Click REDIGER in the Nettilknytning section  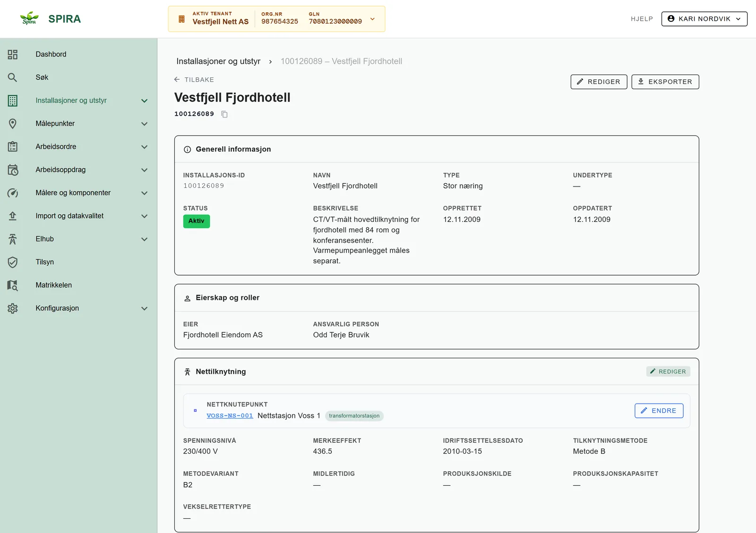click(668, 372)
